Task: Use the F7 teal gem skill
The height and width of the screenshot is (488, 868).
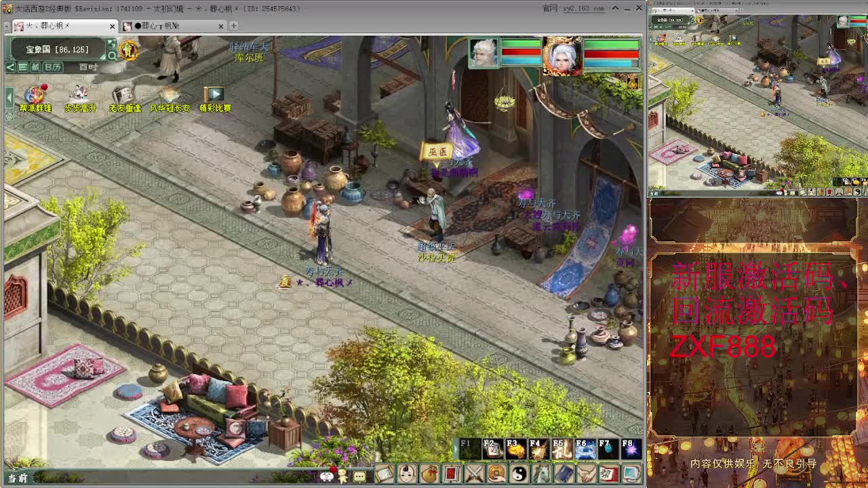Action: point(608,449)
